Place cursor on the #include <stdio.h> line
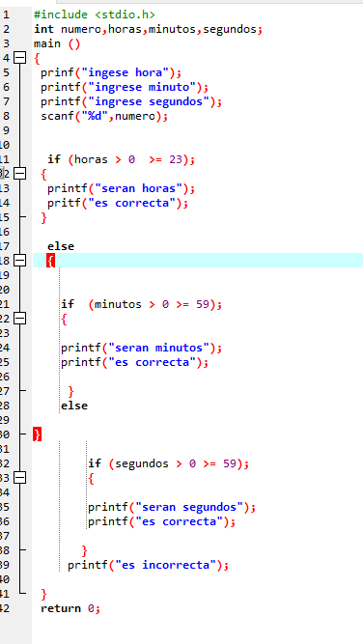Screen dimensions: 363x644 pos(95,14)
